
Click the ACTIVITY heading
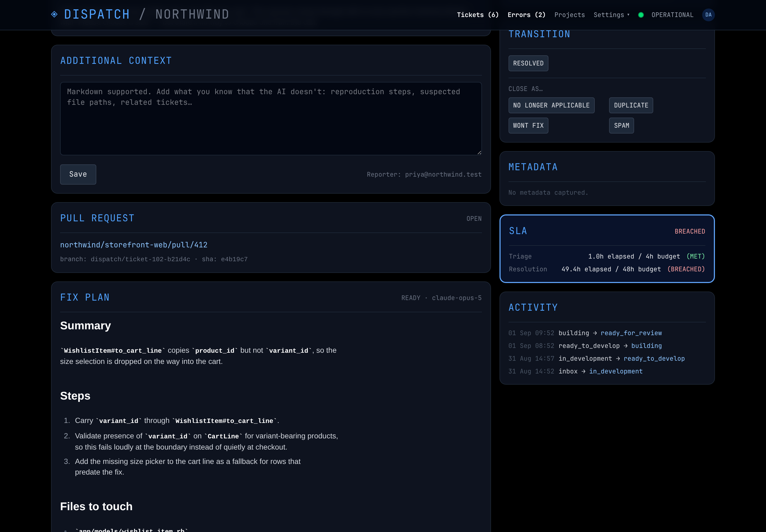pyautogui.click(x=533, y=307)
